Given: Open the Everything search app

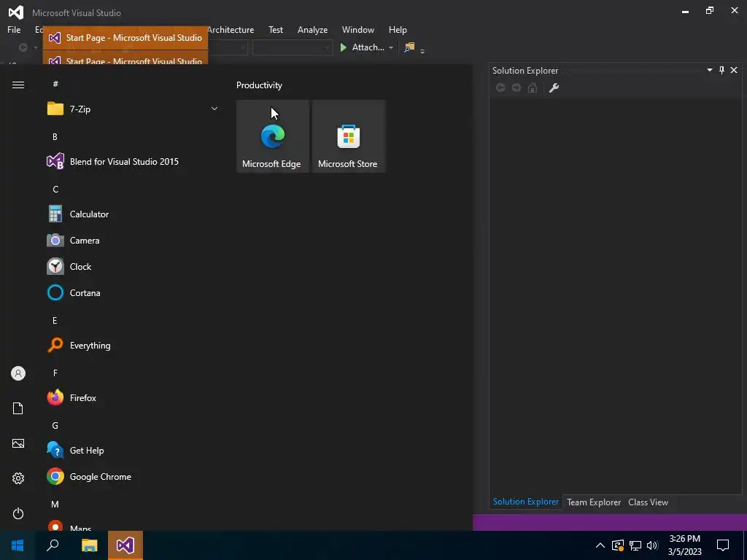Looking at the screenshot, I should [133, 345].
